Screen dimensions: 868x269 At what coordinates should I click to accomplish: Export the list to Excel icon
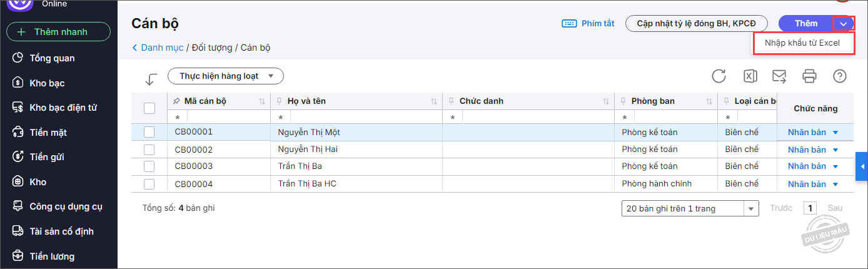(750, 76)
